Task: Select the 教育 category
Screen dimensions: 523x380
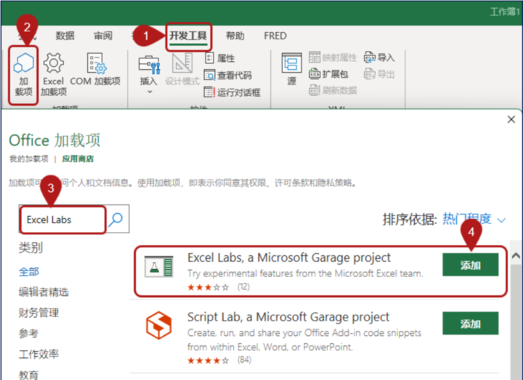Action: [x=29, y=375]
